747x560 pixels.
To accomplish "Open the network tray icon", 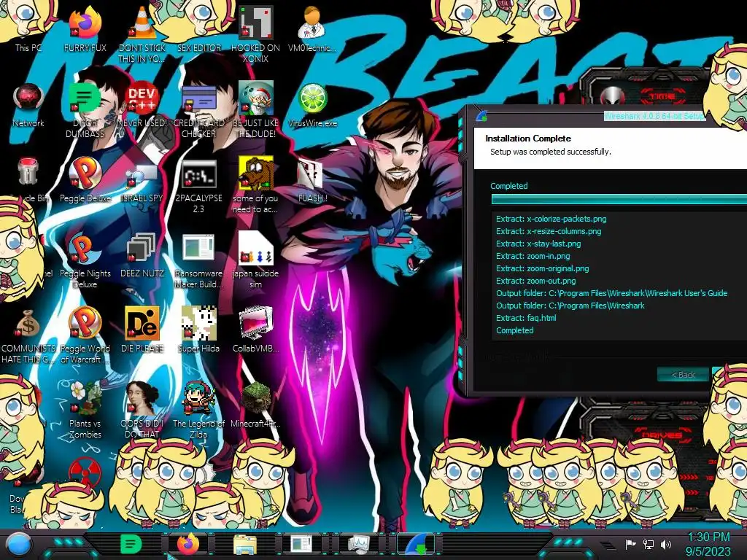I will pos(649,544).
